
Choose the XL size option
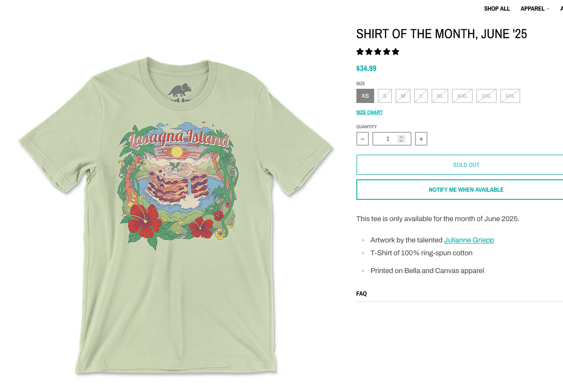click(440, 96)
